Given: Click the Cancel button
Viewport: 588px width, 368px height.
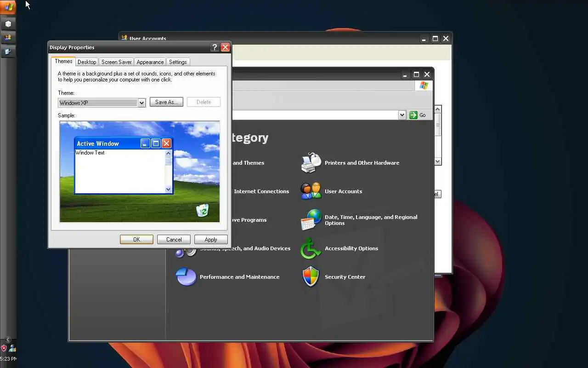Looking at the screenshot, I should [x=174, y=240].
